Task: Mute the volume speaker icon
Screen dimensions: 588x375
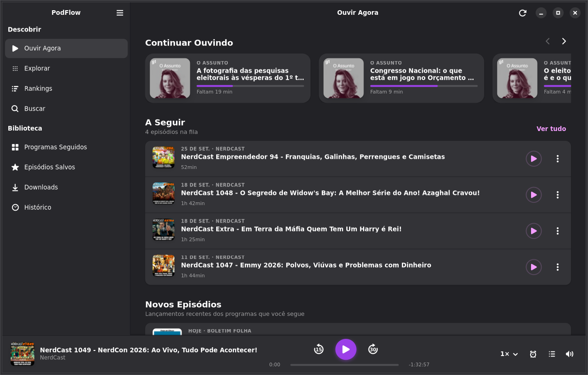Action: pyautogui.click(x=570, y=354)
